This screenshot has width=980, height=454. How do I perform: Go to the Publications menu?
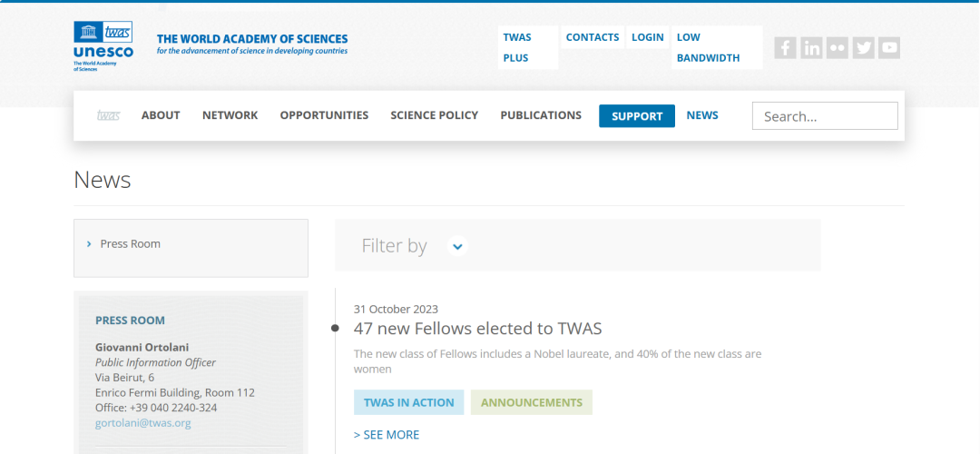coord(541,115)
